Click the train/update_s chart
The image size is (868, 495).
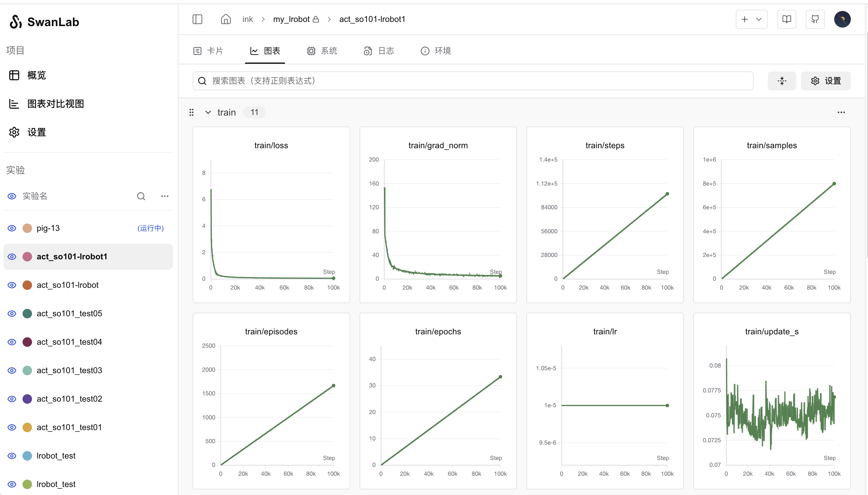tap(772, 401)
